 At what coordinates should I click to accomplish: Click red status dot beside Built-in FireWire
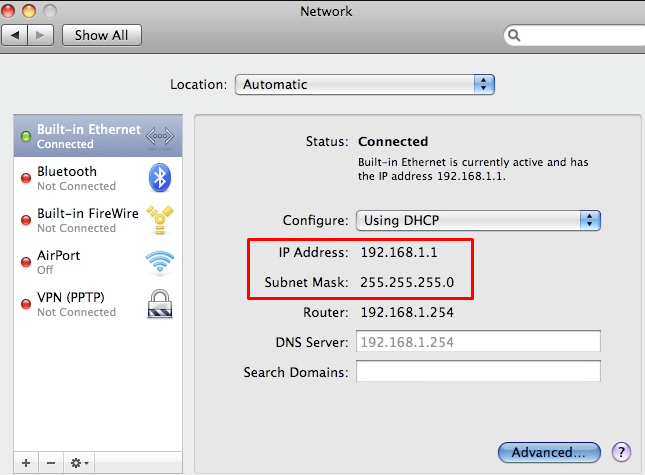[26, 220]
